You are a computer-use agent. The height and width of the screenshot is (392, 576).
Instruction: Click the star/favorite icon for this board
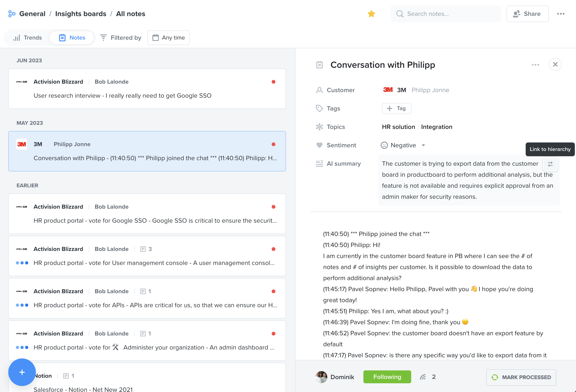click(x=372, y=13)
